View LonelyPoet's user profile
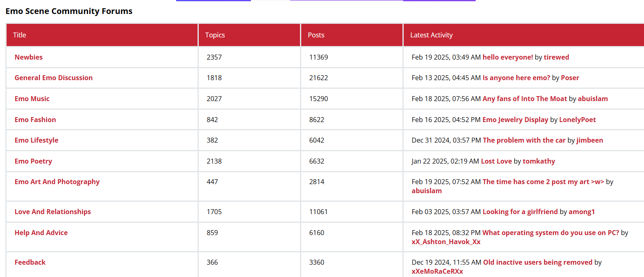 (577, 120)
